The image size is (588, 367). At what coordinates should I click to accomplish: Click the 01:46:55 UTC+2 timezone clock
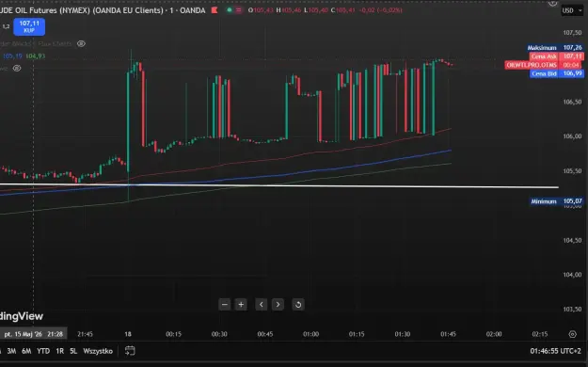[555, 351]
